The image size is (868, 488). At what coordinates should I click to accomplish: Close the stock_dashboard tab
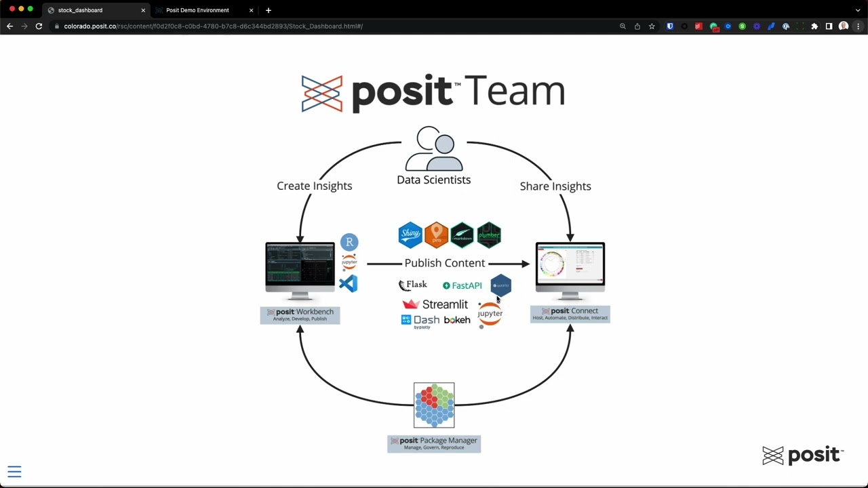tap(143, 10)
